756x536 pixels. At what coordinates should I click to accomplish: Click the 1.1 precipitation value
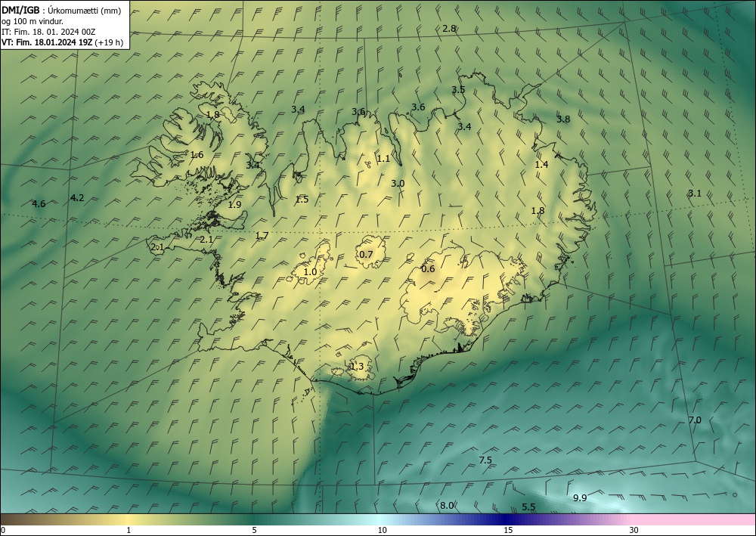[383, 159]
